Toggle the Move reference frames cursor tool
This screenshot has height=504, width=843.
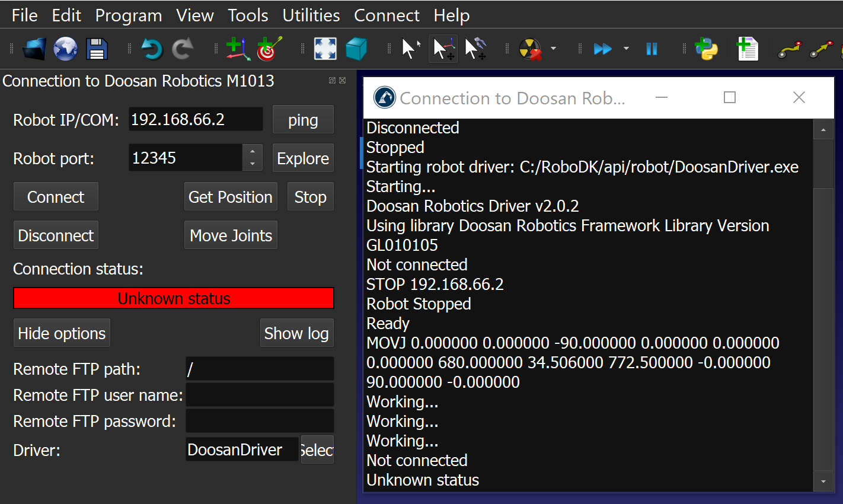click(x=443, y=49)
